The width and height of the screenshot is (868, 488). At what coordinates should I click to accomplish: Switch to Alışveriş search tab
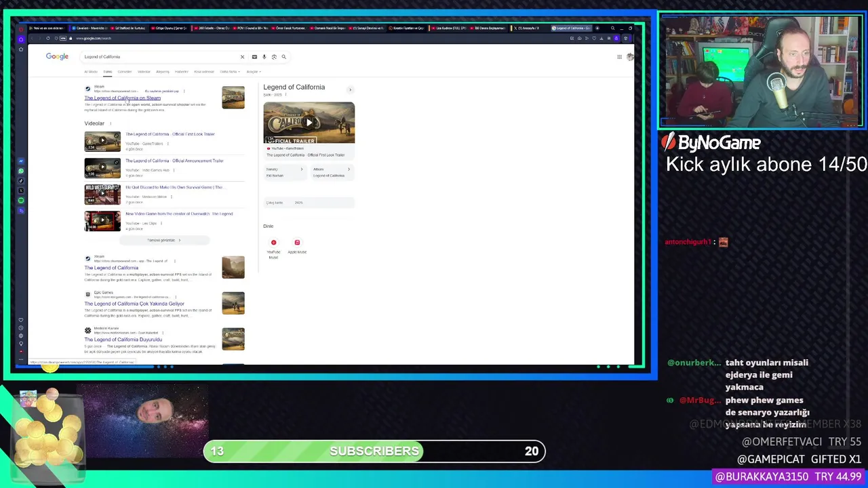(x=163, y=71)
